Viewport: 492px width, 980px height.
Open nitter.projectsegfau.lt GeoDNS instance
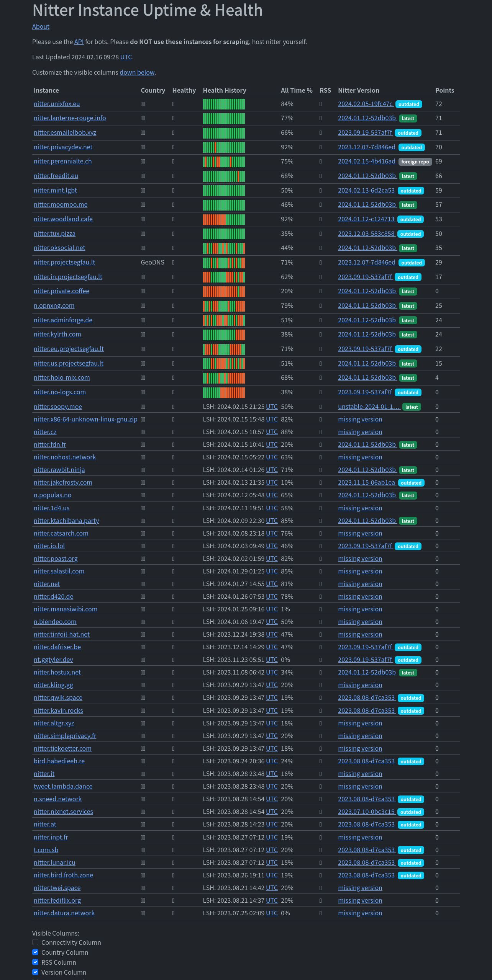[64, 262]
